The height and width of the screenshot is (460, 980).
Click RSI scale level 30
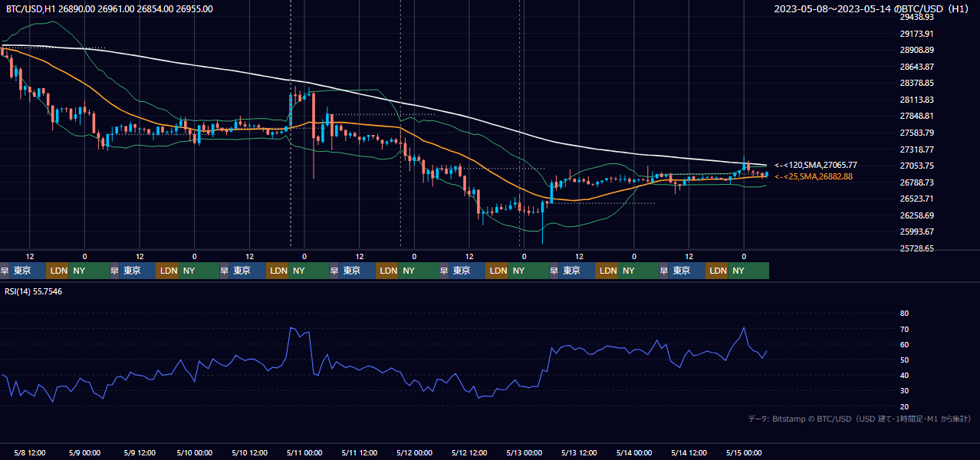(x=904, y=391)
